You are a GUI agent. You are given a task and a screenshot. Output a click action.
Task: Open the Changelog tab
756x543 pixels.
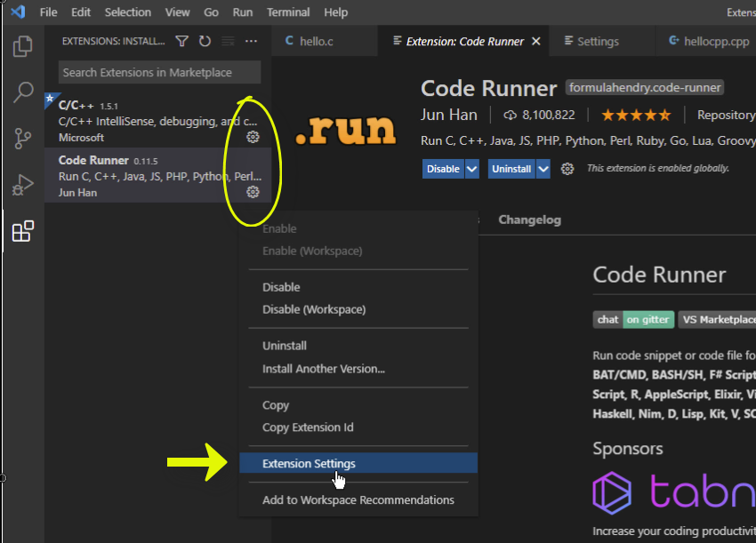coord(529,220)
